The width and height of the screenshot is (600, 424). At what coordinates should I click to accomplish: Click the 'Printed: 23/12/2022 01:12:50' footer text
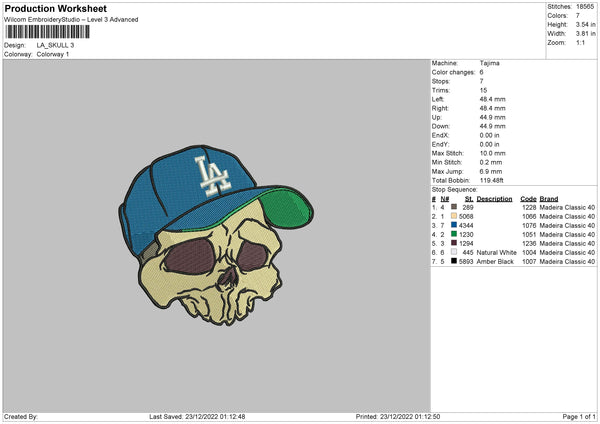398,417
